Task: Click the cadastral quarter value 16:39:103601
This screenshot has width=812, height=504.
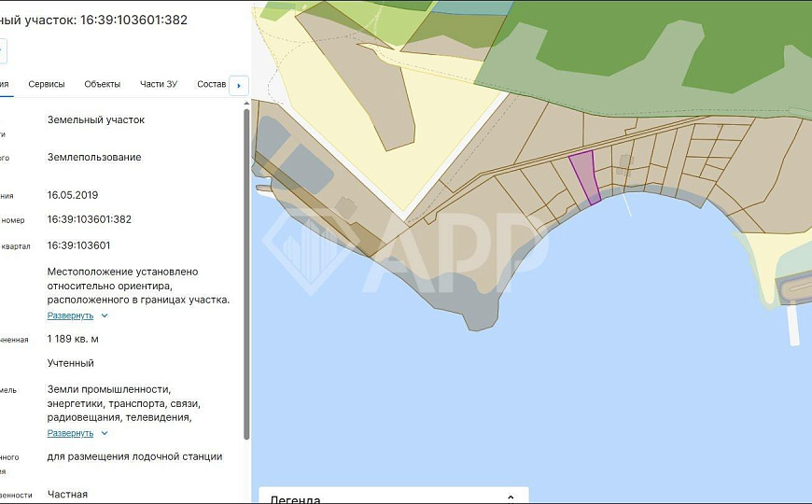Action: coord(79,245)
